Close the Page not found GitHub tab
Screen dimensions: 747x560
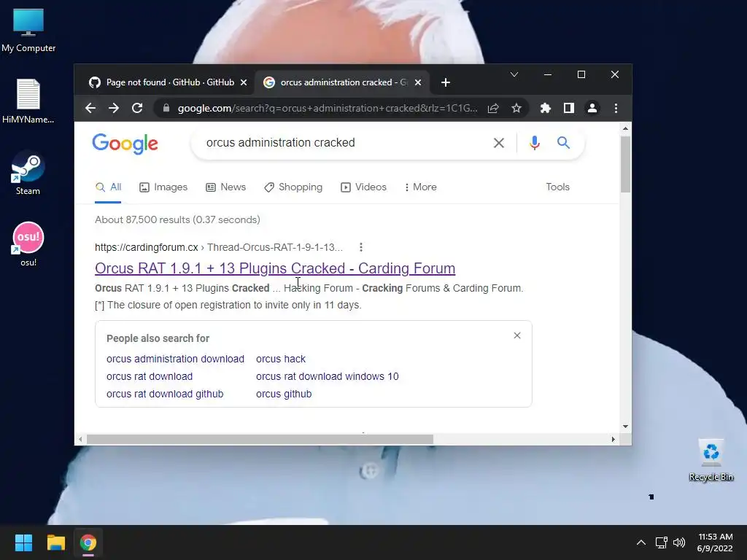pyautogui.click(x=244, y=82)
